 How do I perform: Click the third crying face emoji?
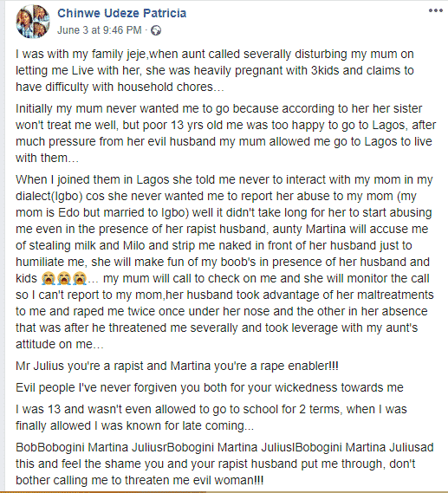pos(80,279)
